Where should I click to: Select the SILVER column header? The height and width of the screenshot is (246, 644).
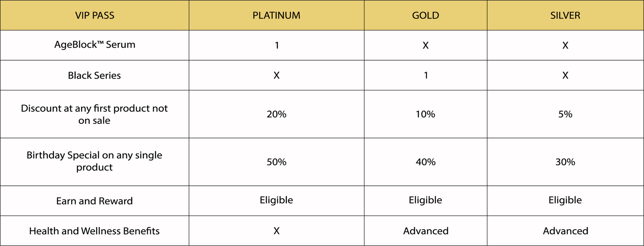coord(565,15)
